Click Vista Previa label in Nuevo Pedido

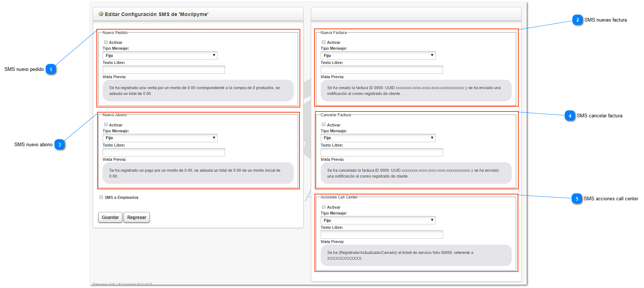coord(114,77)
